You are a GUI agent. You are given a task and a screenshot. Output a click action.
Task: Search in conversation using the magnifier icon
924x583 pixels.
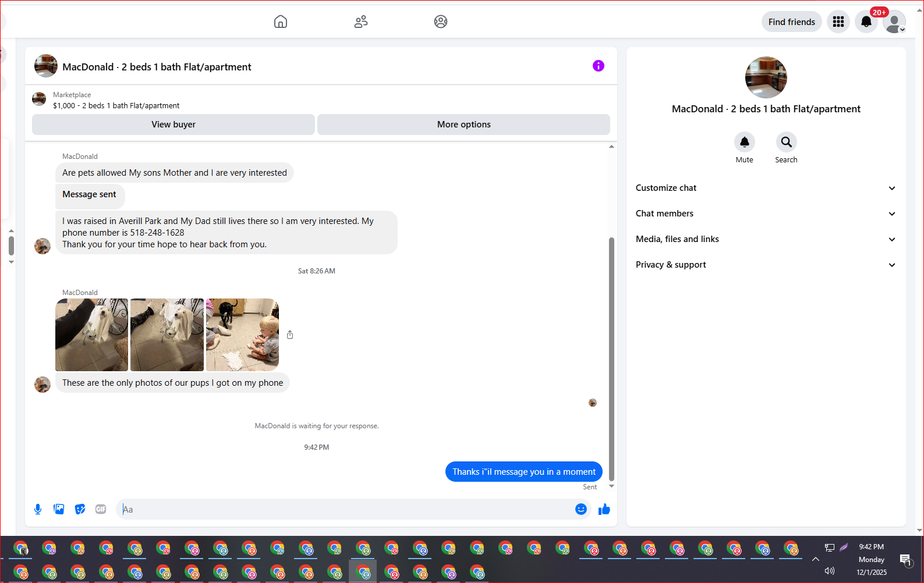(786, 142)
